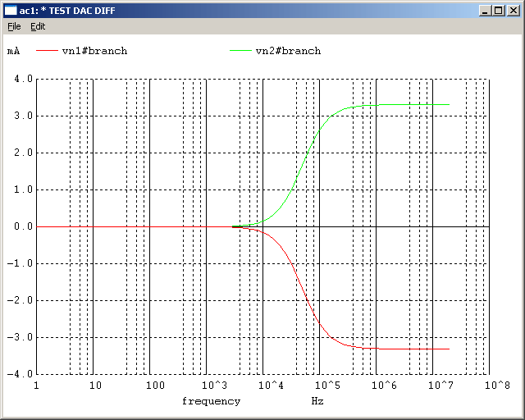Open the Edit menu

pos(38,26)
